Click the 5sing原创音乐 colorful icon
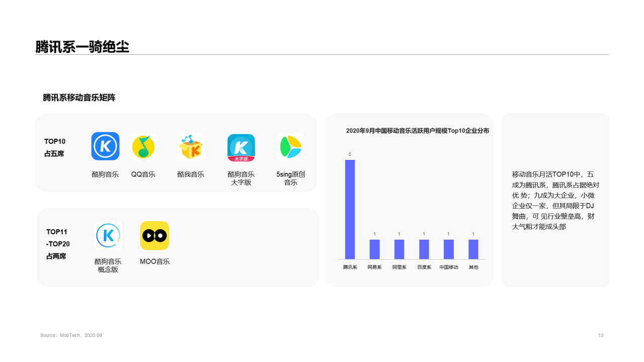The width and height of the screenshot is (644, 362). tap(291, 147)
